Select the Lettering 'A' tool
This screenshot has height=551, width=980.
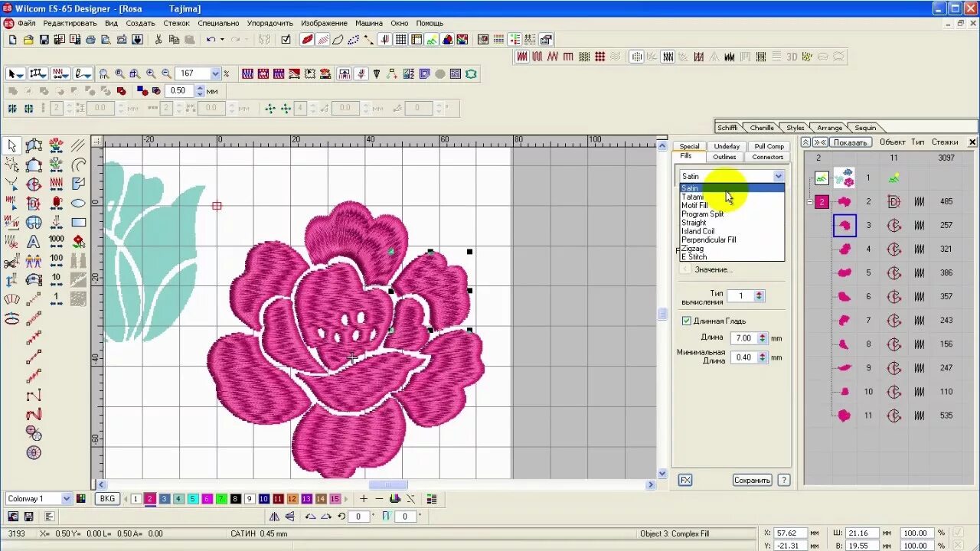tap(34, 242)
